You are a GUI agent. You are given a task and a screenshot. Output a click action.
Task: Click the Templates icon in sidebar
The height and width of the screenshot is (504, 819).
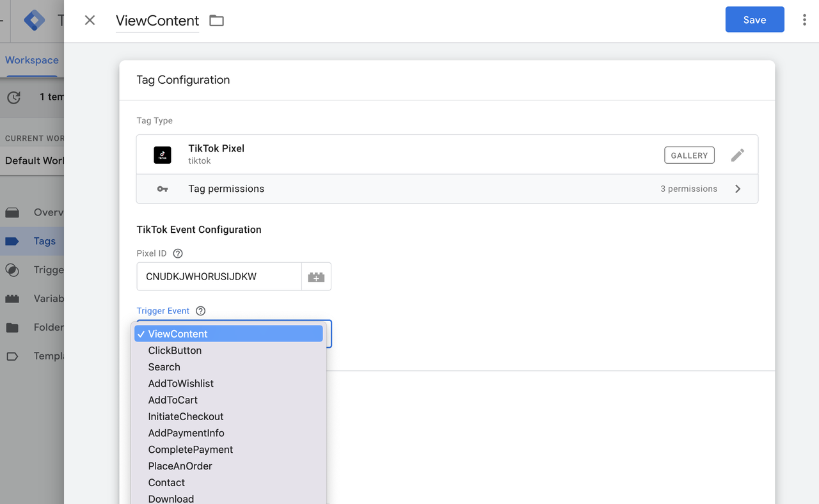pyautogui.click(x=12, y=356)
